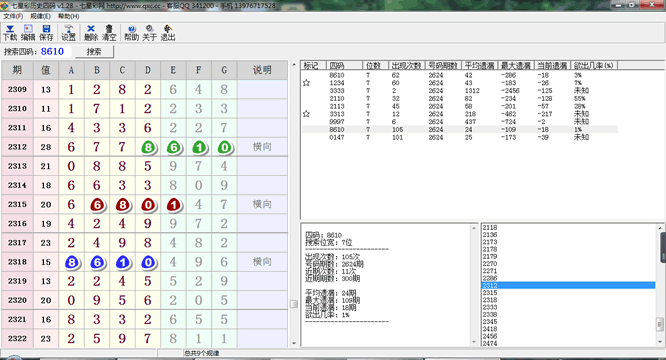Click 横向 note in period 2318 row
The image size is (666, 360).
(262, 262)
